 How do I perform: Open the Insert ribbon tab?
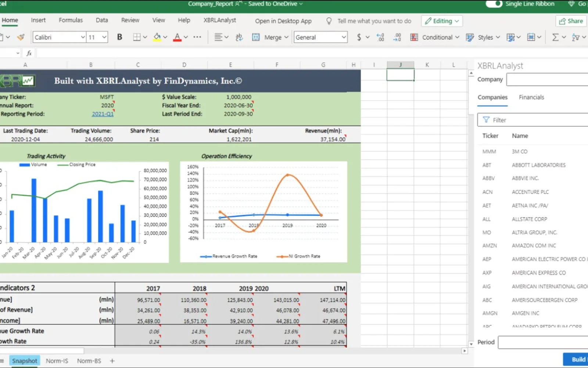38,20
